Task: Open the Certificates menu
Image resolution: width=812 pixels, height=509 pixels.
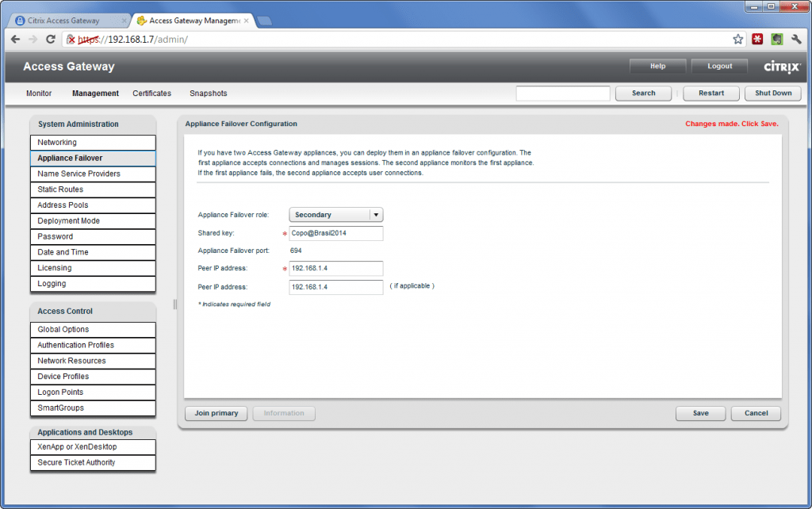Action: pyautogui.click(x=151, y=94)
